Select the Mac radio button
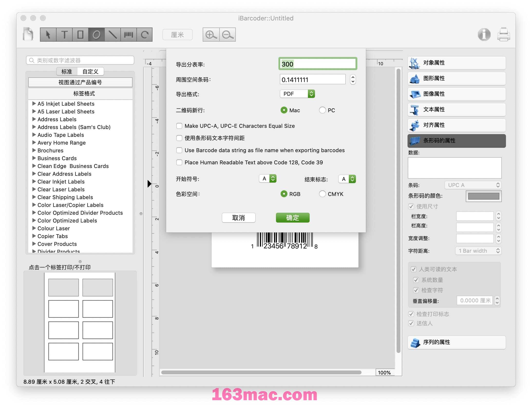 (x=284, y=110)
